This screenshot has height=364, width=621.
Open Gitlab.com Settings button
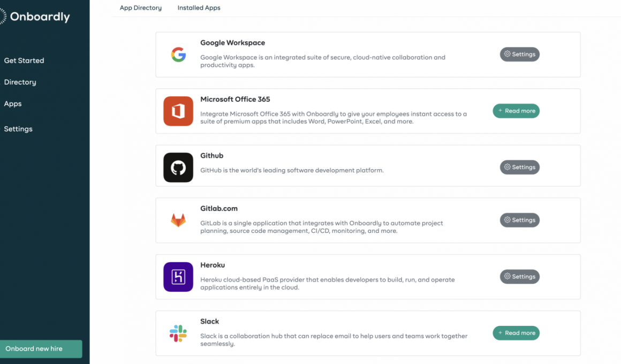[520, 220]
